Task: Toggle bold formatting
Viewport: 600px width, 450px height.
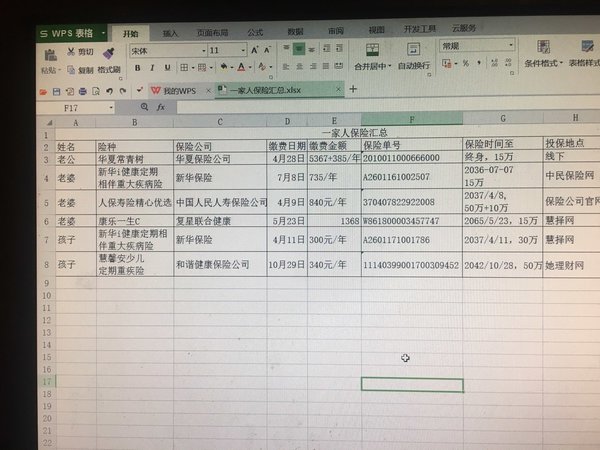Action: coord(137,68)
